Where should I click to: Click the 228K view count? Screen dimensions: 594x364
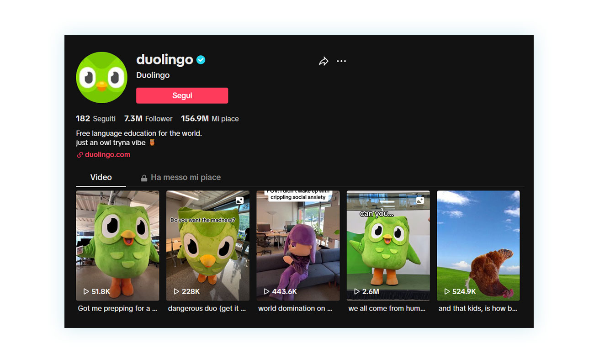(x=191, y=291)
